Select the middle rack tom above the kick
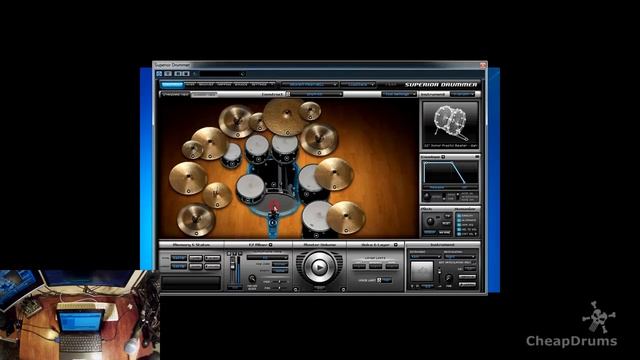The image size is (640, 360). click(x=258, y=149)
